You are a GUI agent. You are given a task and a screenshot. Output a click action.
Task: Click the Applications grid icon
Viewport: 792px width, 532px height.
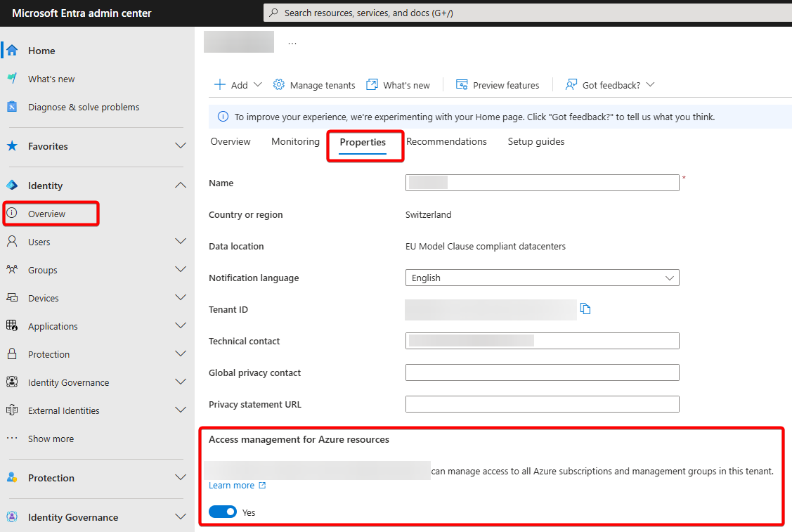point(12,325)
